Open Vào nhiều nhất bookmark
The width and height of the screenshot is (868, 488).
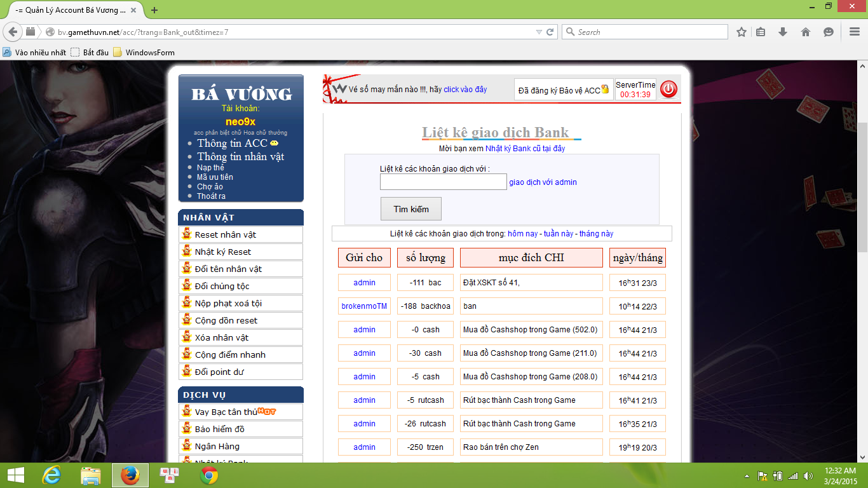click(35, 52)
